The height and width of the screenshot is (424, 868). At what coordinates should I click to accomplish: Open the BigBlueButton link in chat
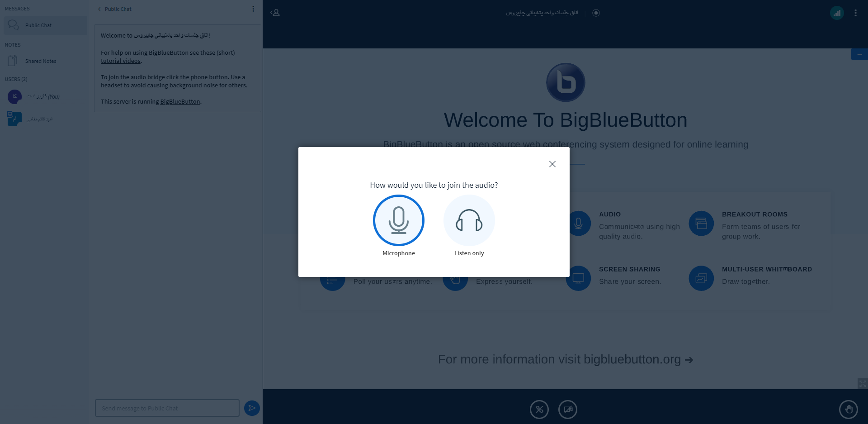[x=180, y=102]
